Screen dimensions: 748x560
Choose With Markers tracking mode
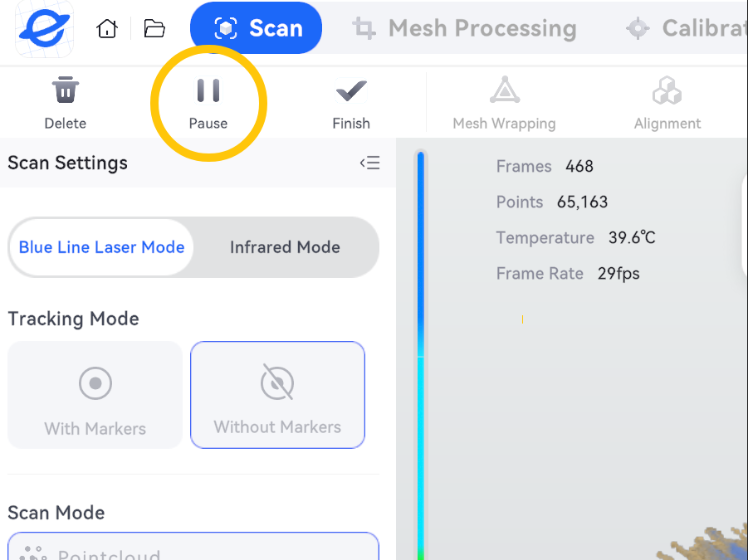click(95, 395)
